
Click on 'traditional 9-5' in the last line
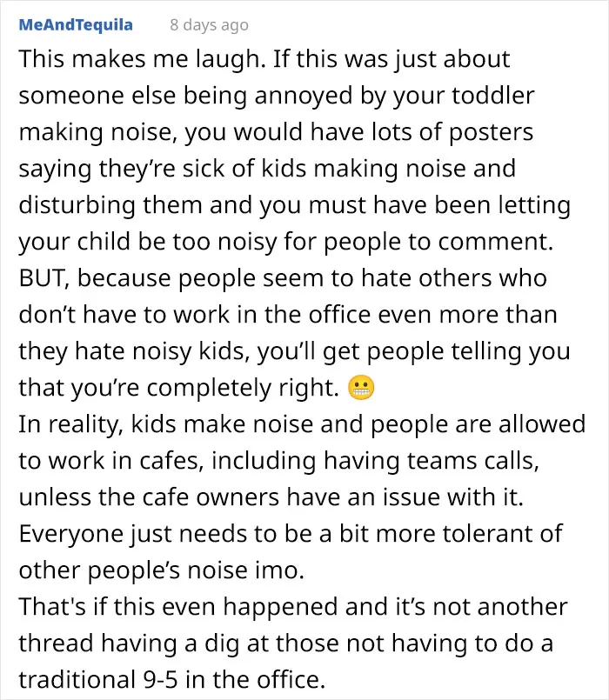[97, 679]
